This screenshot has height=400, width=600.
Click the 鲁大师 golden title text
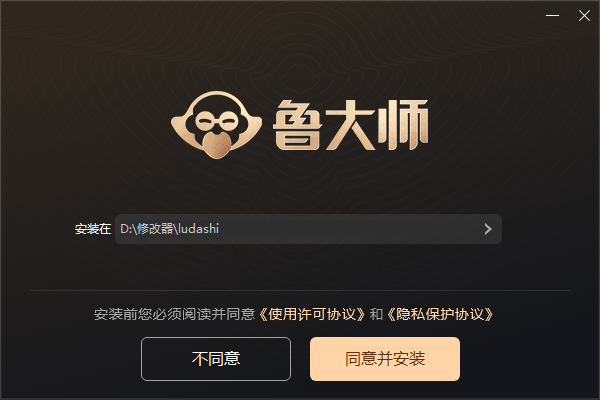351,125
